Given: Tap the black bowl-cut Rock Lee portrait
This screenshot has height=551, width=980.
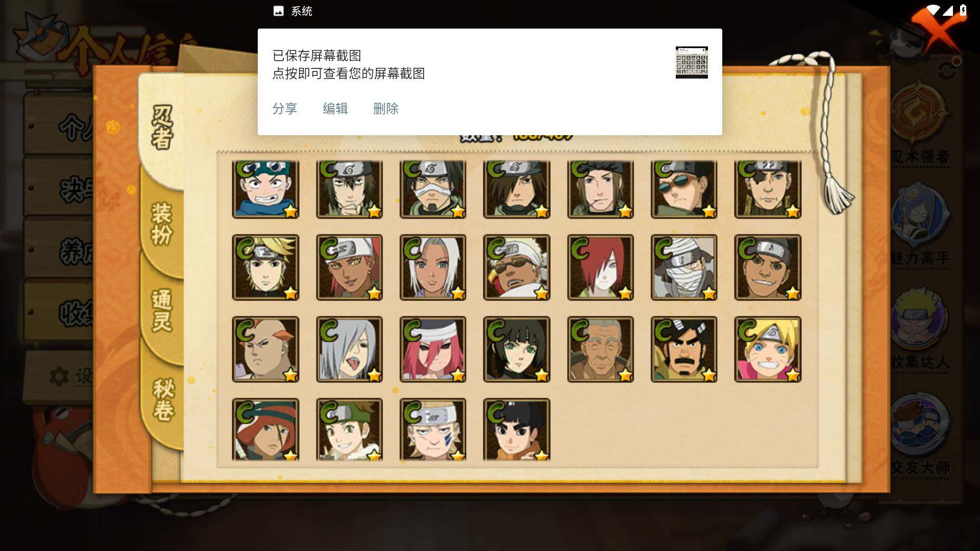Looking at the screenshot, I should [x=517, y=430].
